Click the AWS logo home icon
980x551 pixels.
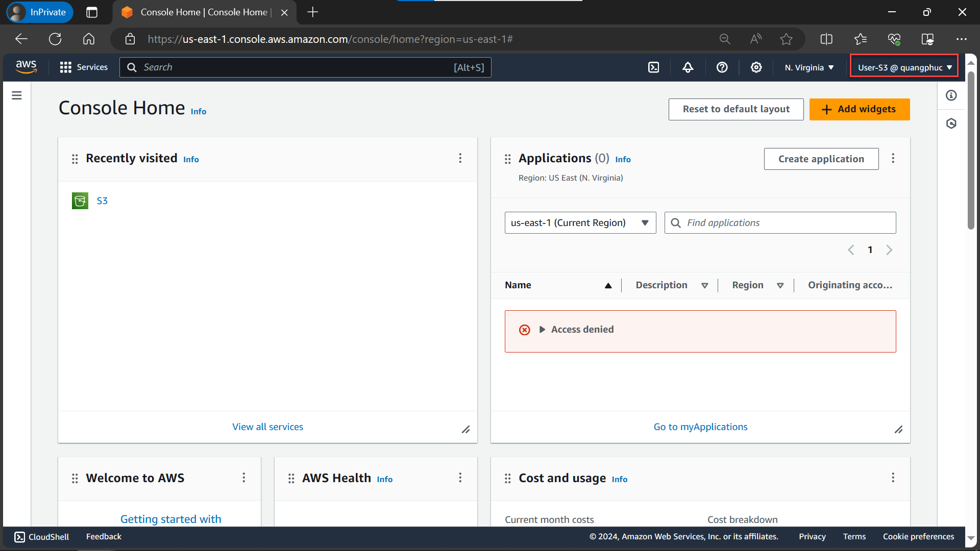[x=26, y=67]
